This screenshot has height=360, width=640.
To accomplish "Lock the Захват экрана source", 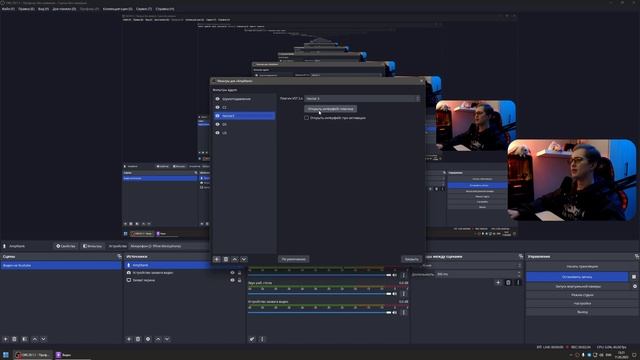I will [x=240, y=280].
